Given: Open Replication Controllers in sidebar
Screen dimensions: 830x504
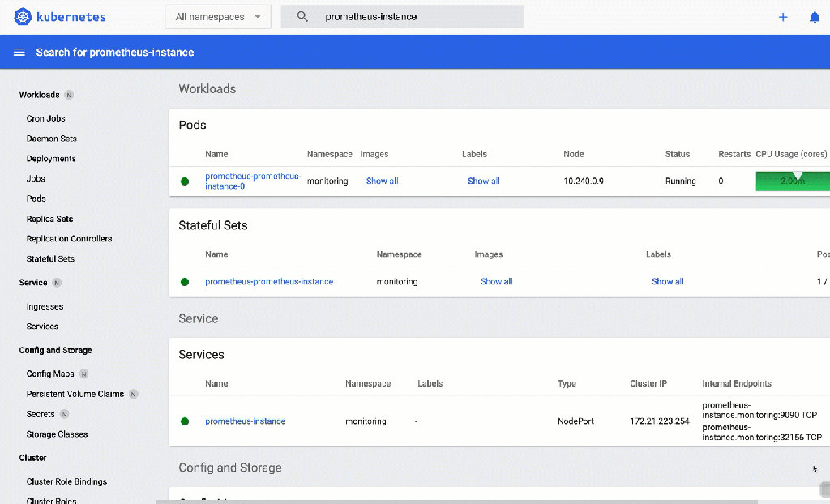Looking at the screenshot, I should [x=70, y=239].
